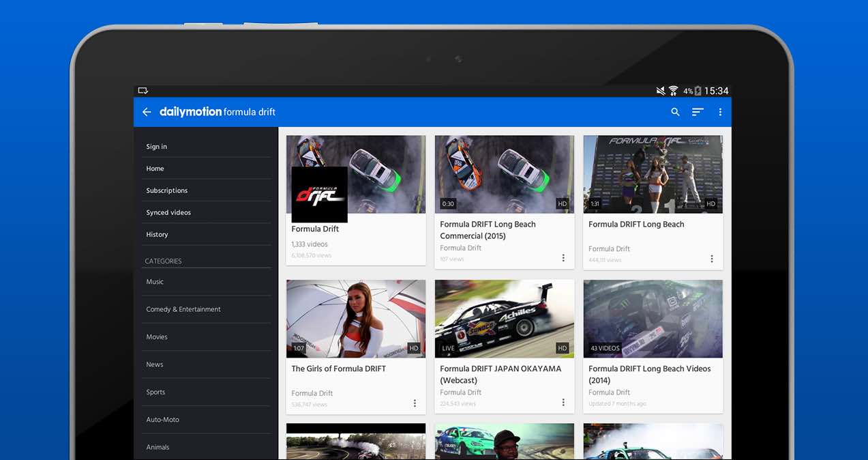
Task: Tap the Wi-Fi icon in status bar
Action: pyautogui.click(x=673, y=91)
